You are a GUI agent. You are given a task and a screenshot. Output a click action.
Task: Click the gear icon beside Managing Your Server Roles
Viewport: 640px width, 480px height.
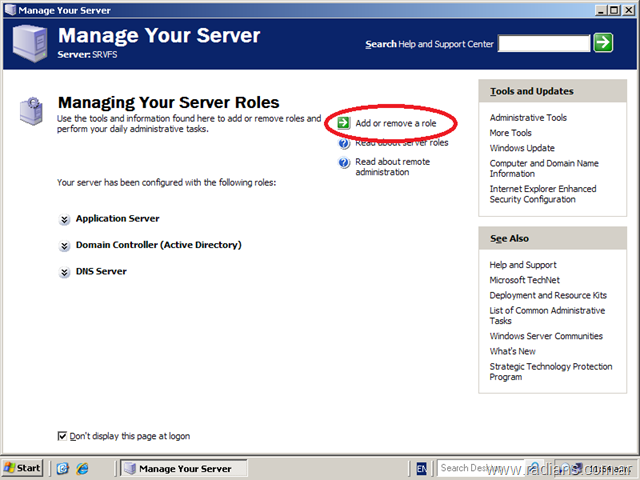[x=31, y=110]
